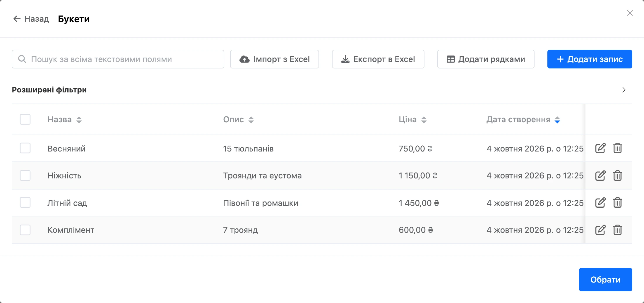The height and width of the screenshot is (303, 644).
Task: Click the Імпорт з Excel button
Action: point(275,59)
